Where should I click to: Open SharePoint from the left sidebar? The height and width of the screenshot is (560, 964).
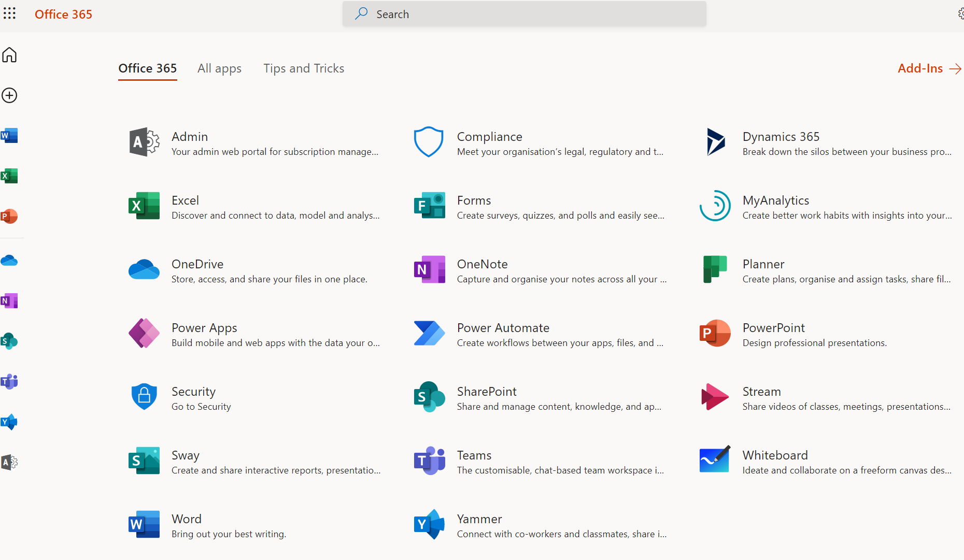[x=9, y=341]
